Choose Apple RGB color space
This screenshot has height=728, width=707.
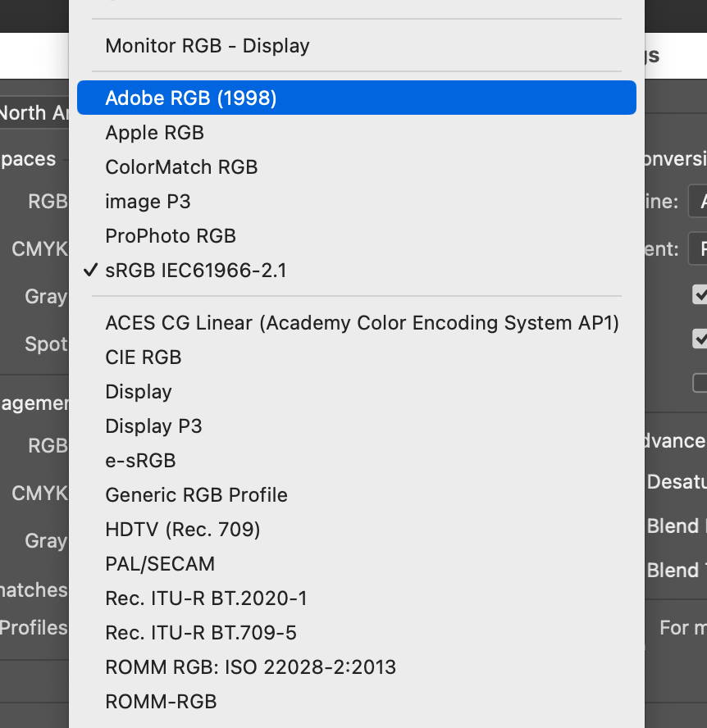point(155,132)
